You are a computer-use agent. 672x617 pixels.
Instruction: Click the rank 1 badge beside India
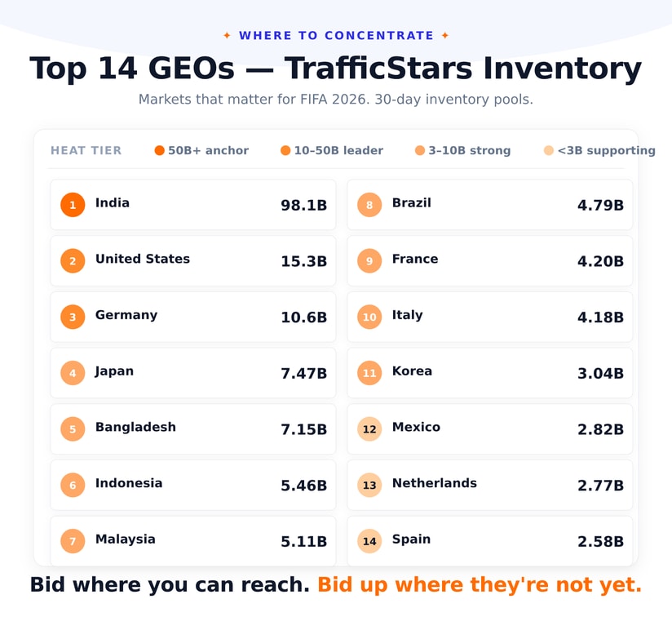point(73,205)
